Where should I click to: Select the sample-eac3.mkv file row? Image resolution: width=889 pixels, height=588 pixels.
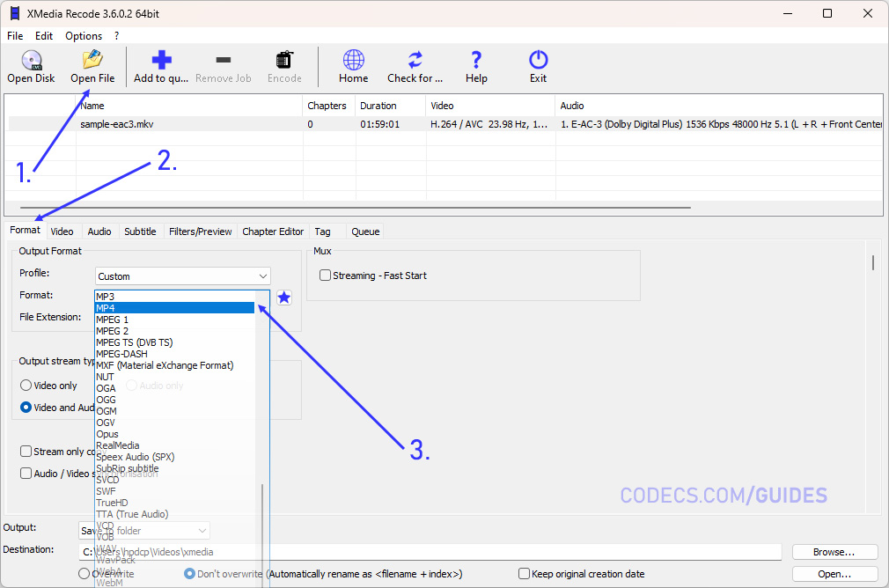445,124
